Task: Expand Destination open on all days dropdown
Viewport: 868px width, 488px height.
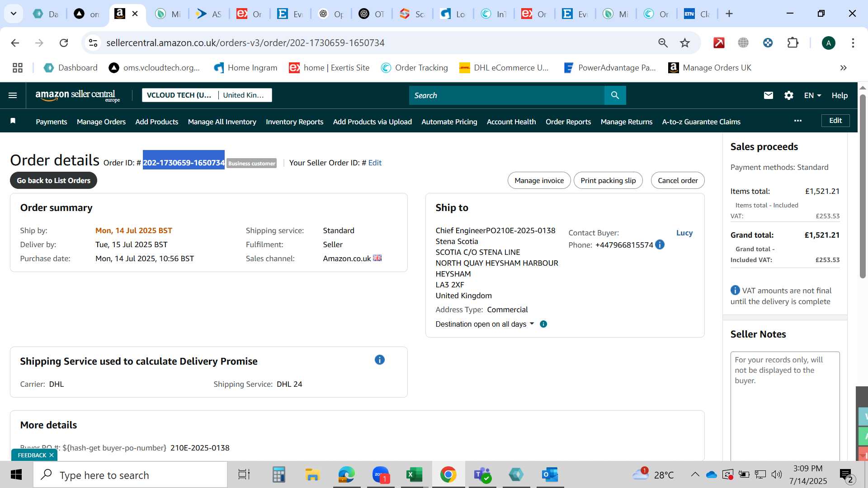Action: pos(485,324)
